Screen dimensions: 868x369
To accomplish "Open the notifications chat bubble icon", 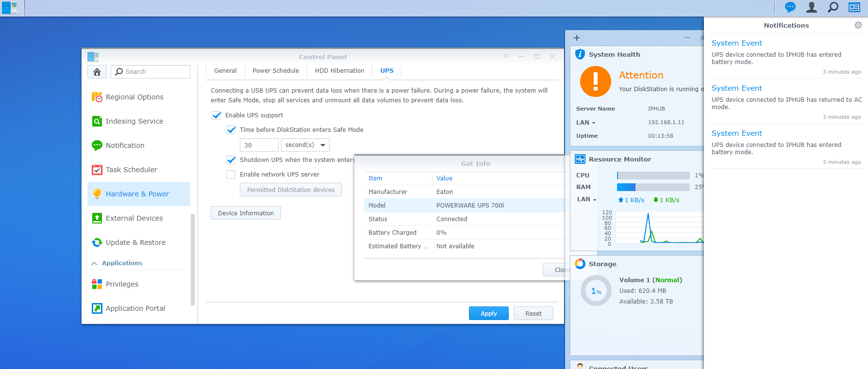I will click(x=790, y=7).
